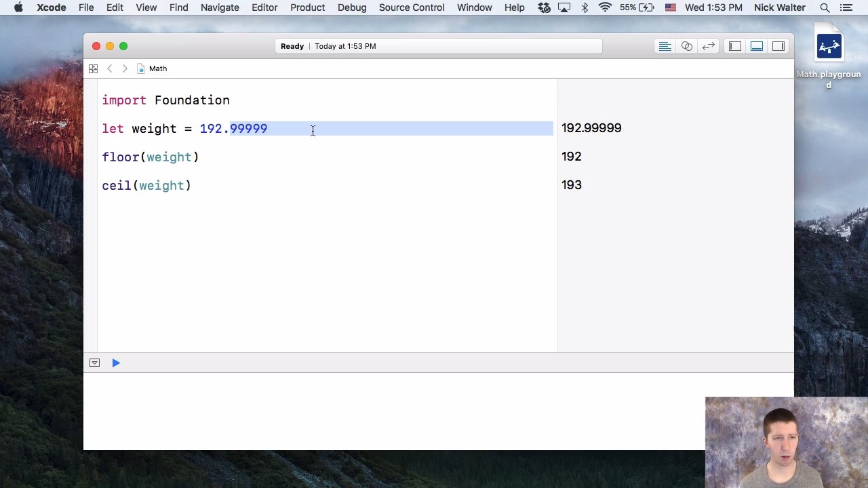This screenshot has width=868, height=488.
Task: Open the Product menu
Action: pyautogui.click(x=307, y=7)
